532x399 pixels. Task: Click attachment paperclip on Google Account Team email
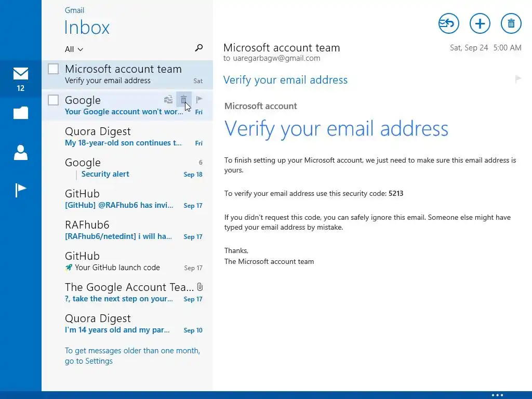(200, 287)
